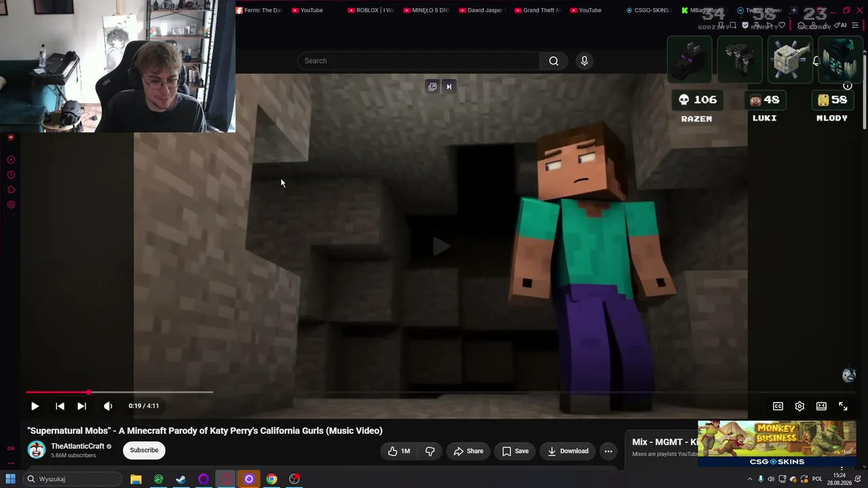868x488 pixels.
Task: Open the system tray volume icon
Action: point(771,479)
